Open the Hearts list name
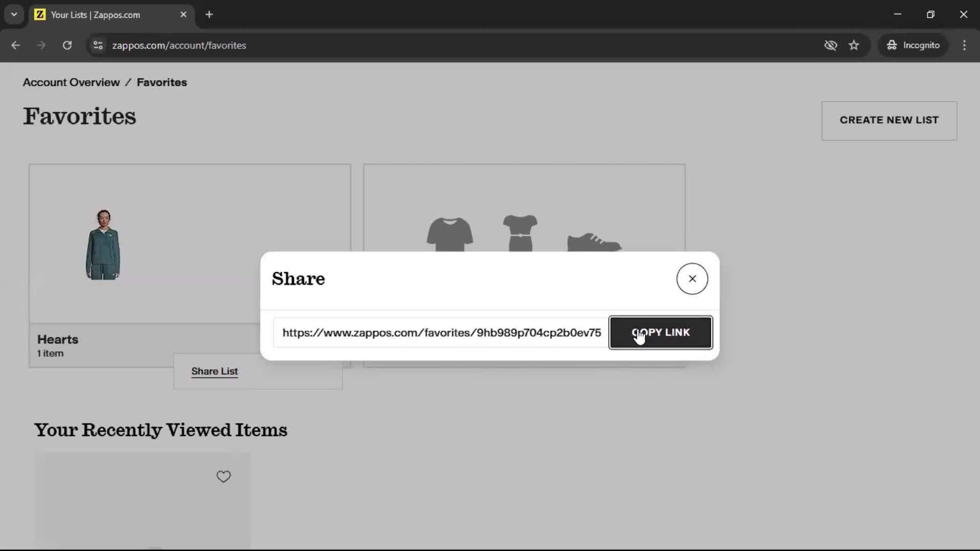 pyautogui.click(x=58, y=339)
